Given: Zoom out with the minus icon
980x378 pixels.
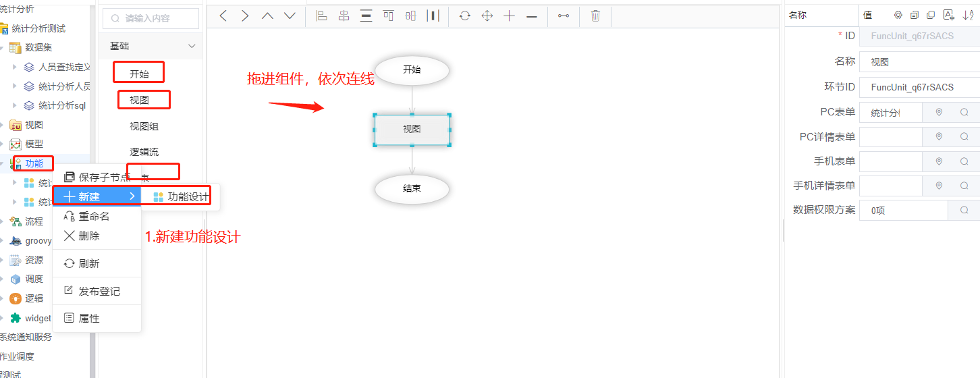Looking at the screenshot, I should [531, 16].
